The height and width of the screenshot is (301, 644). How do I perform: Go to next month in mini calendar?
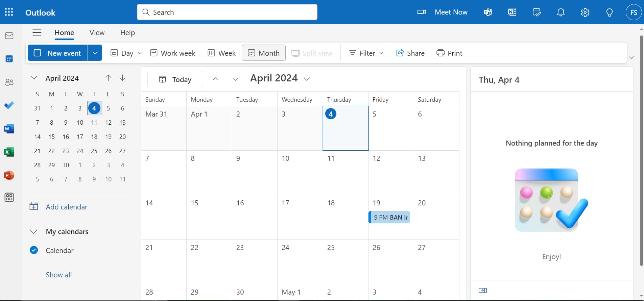point(123,78)
